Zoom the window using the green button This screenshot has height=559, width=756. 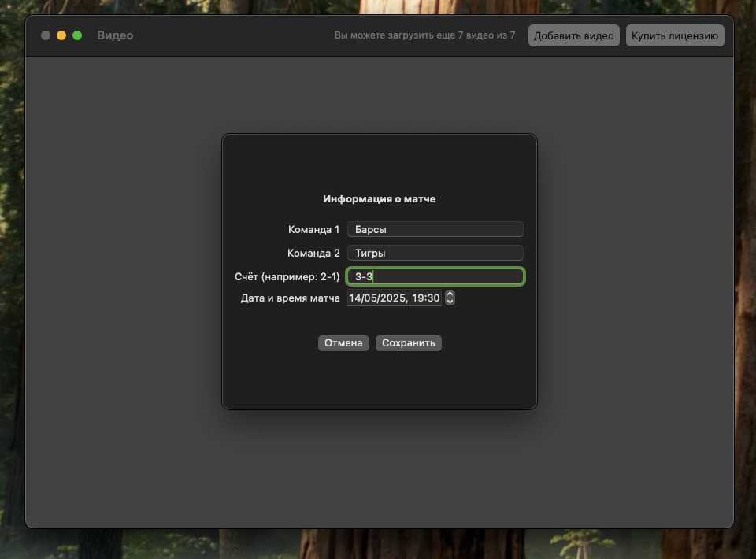click(77, 35)
